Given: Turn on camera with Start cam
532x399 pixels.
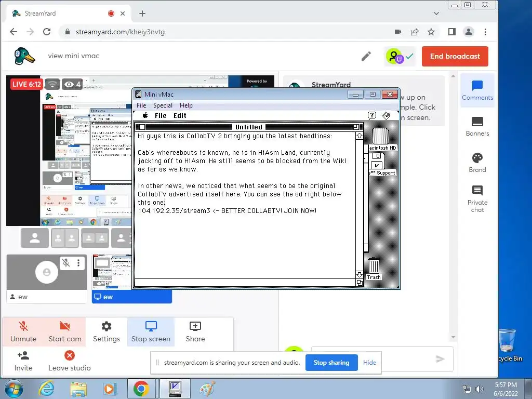Looking at the screenshot, I should tap(65, 332).
